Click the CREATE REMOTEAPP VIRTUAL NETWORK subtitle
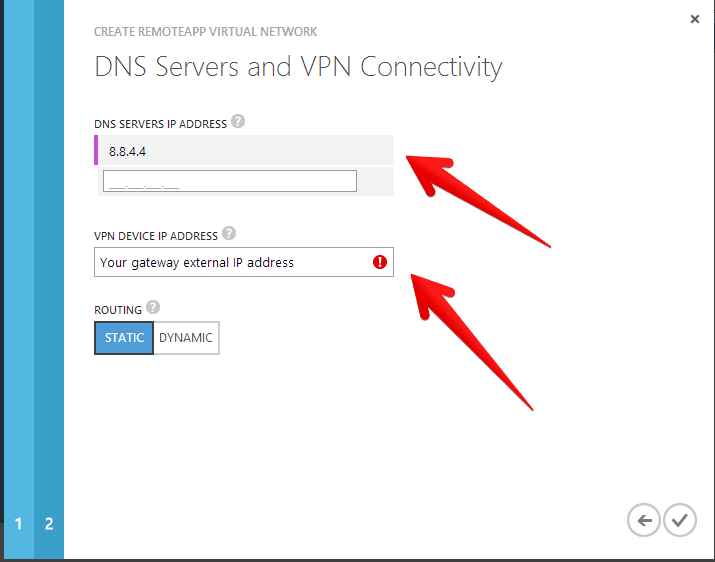The width and height of the screenshot is (715, 562). [x=205, y=32]
